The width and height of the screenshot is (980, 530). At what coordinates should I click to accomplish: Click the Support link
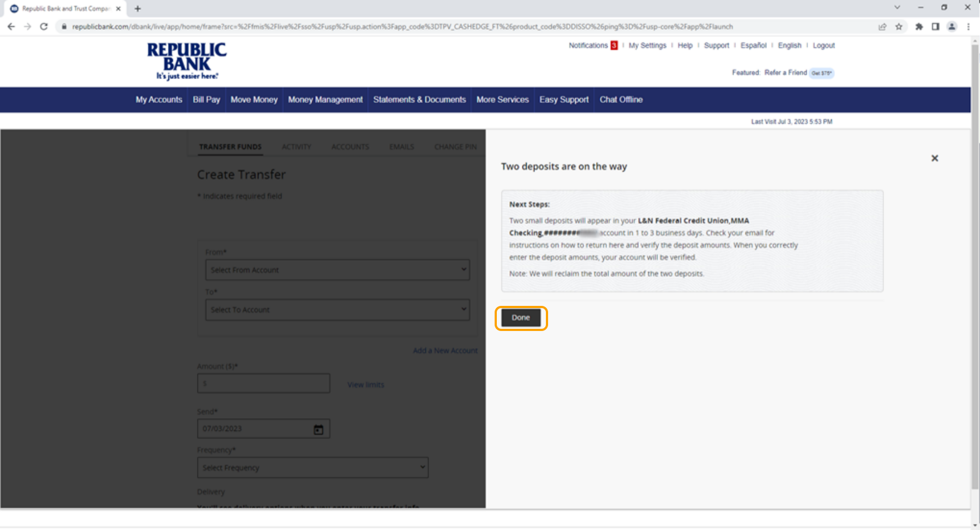point(717,45)
